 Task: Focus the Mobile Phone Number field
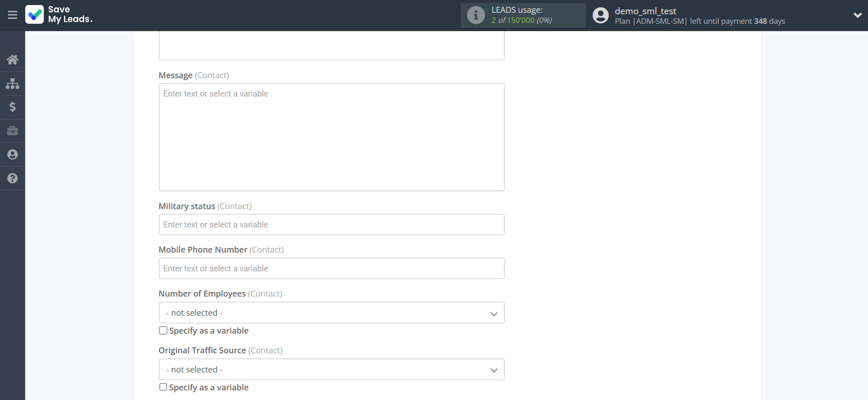(x=331, y=269)
